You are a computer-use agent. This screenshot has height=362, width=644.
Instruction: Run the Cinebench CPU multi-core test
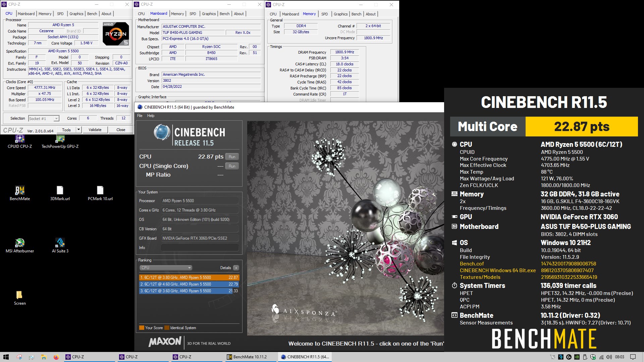tap(232, 157)
